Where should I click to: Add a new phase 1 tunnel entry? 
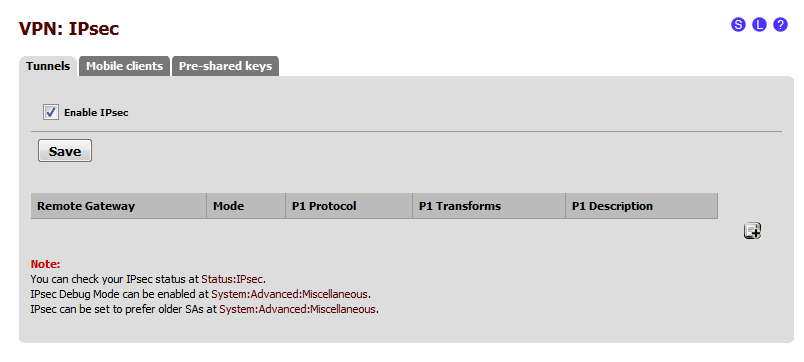click(x=752, y=231)
